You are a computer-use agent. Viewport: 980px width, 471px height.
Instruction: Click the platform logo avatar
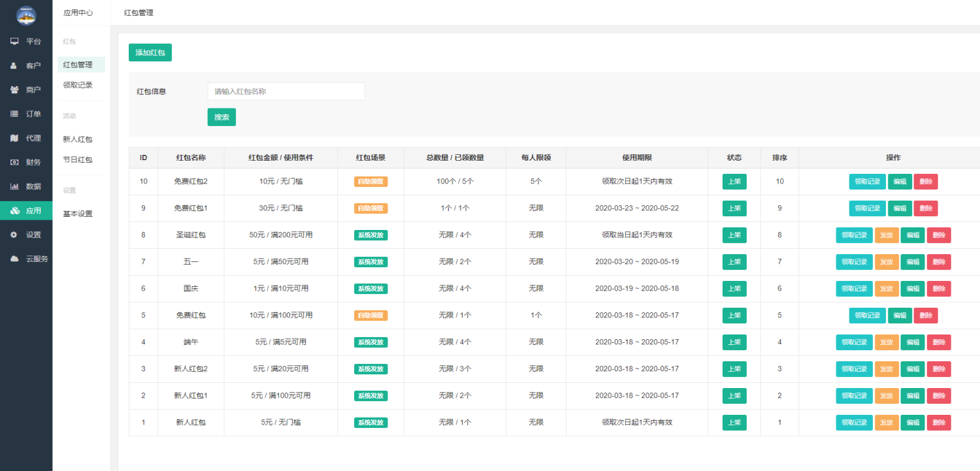(26, 15)
